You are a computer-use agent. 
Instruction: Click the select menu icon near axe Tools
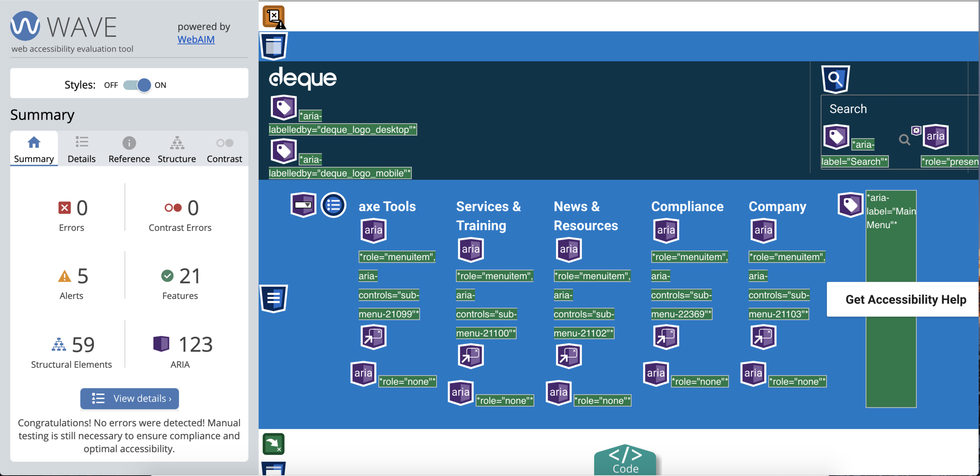pyautogui.click(x=303, y=205)
